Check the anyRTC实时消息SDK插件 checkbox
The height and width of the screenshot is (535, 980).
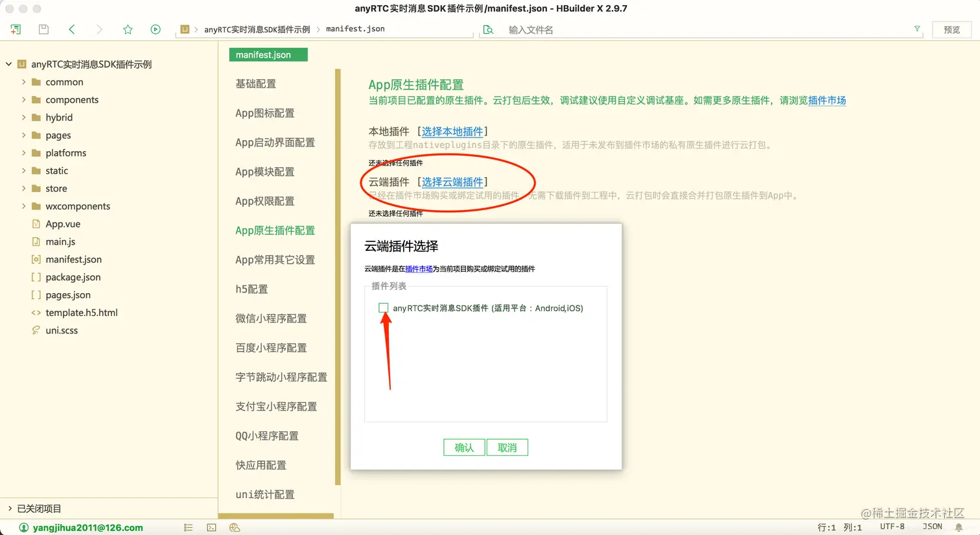click(384, 308)
